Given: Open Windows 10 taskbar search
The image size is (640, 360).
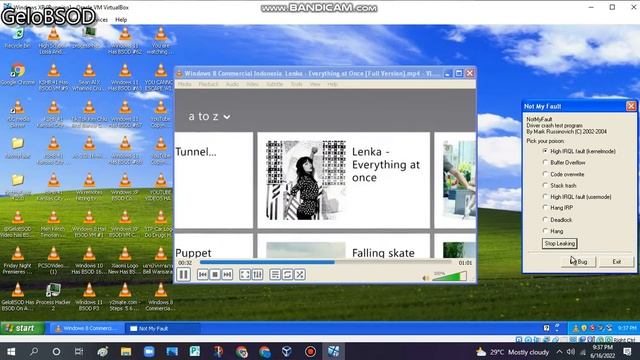Looking at the screenshot, I should click(34, 351).
